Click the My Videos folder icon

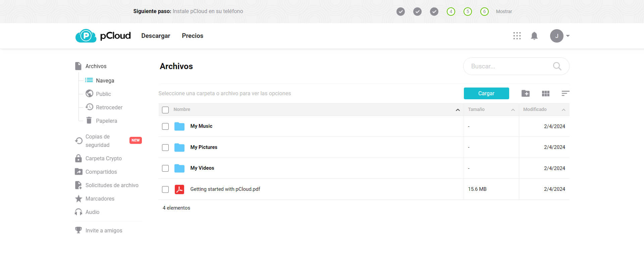click(179, 168)
